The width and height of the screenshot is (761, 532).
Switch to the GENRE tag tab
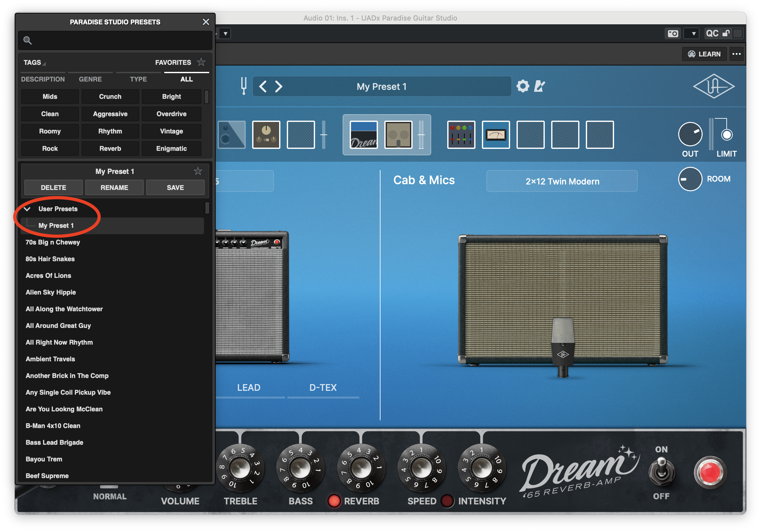pos(90,79)
